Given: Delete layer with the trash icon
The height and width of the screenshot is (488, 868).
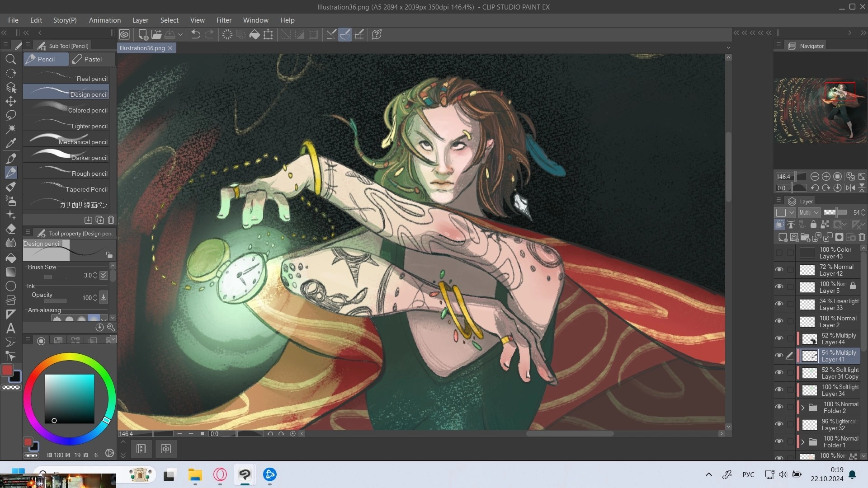Looking at the screenshot, I should coord(862,237).
